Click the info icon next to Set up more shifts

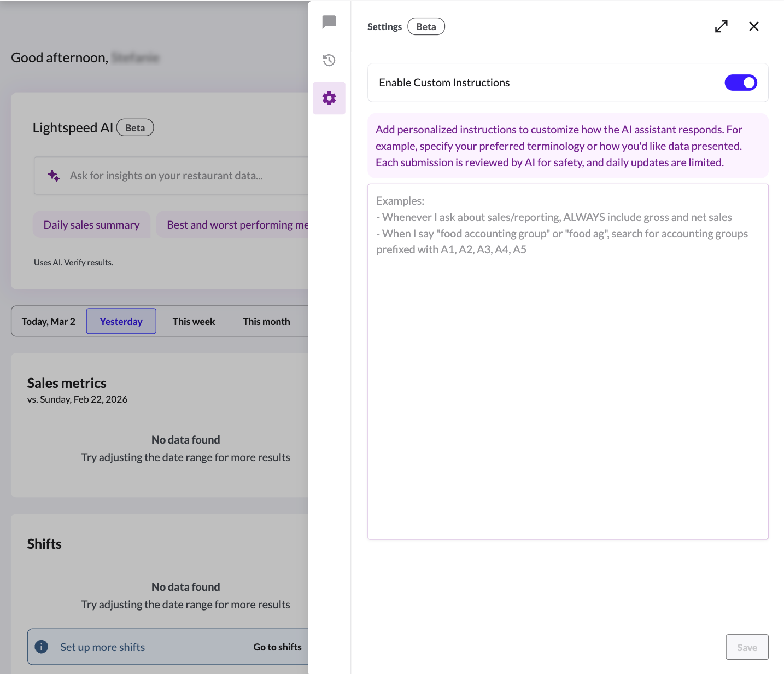point(41,647)
